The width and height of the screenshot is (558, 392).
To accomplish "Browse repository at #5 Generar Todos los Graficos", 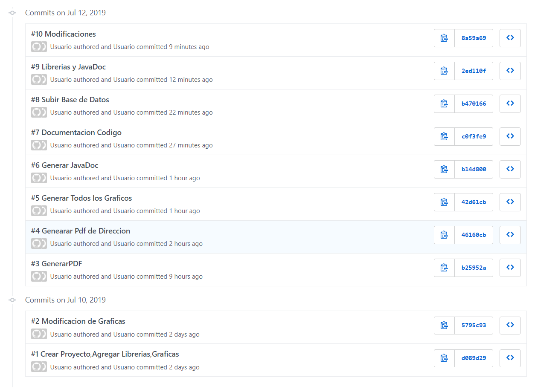I will [510, 202].
